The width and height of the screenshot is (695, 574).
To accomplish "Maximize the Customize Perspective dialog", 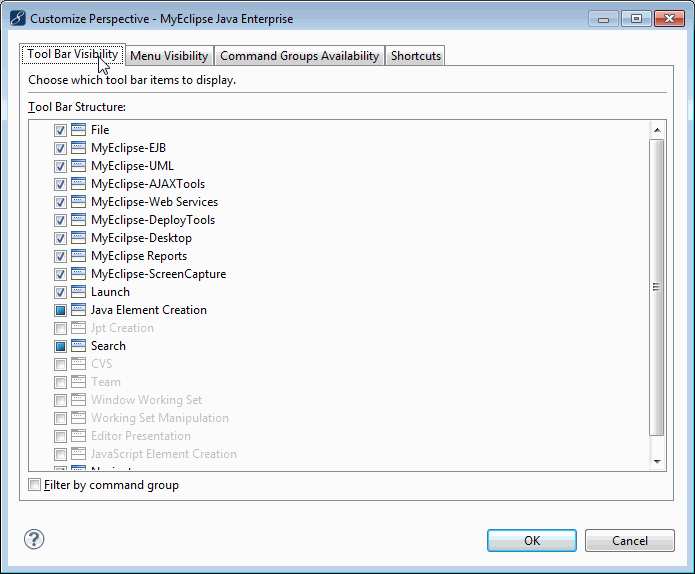I will pos(636,19).
